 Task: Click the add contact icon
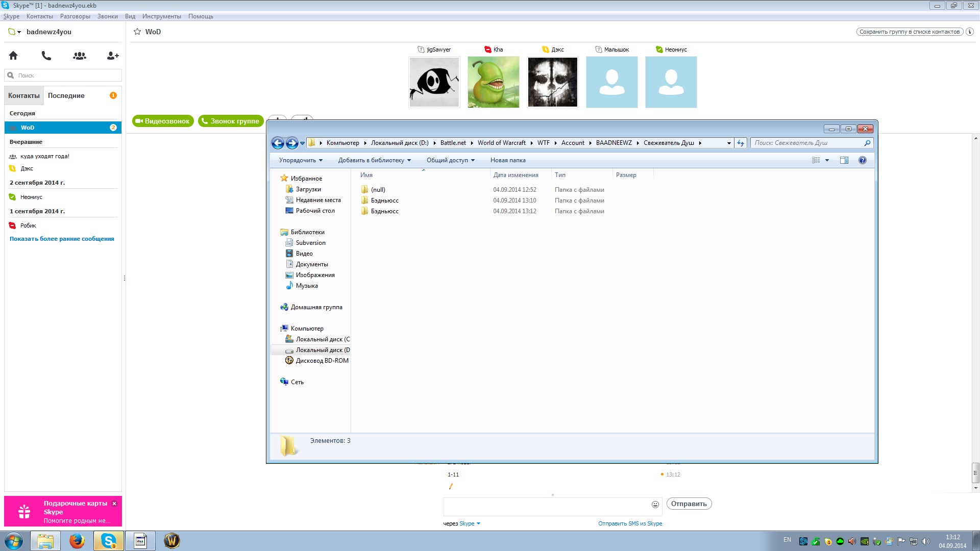[x=113, y=56]
